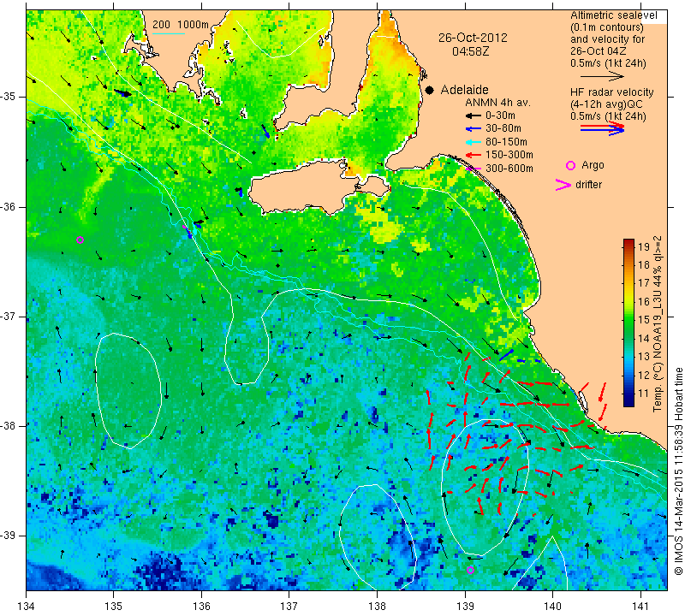Click the time text 04:58Z
Screen dimensions: 685x616
470,51
